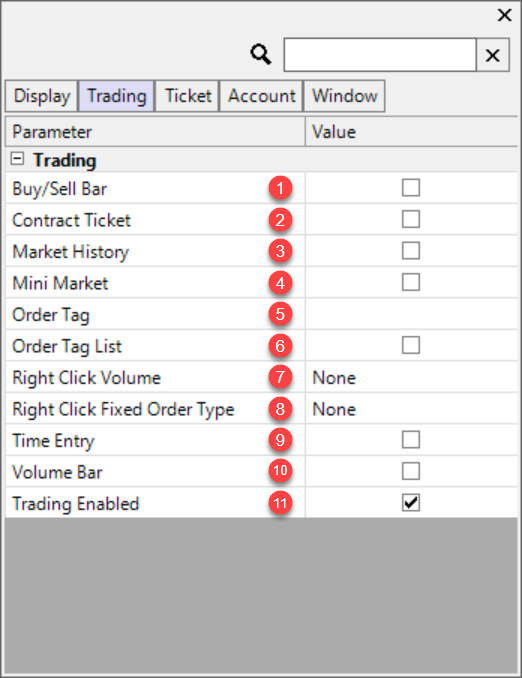
Task: Check the Volume Bar option
Action: pyautogui.click(x=410, y=471)
